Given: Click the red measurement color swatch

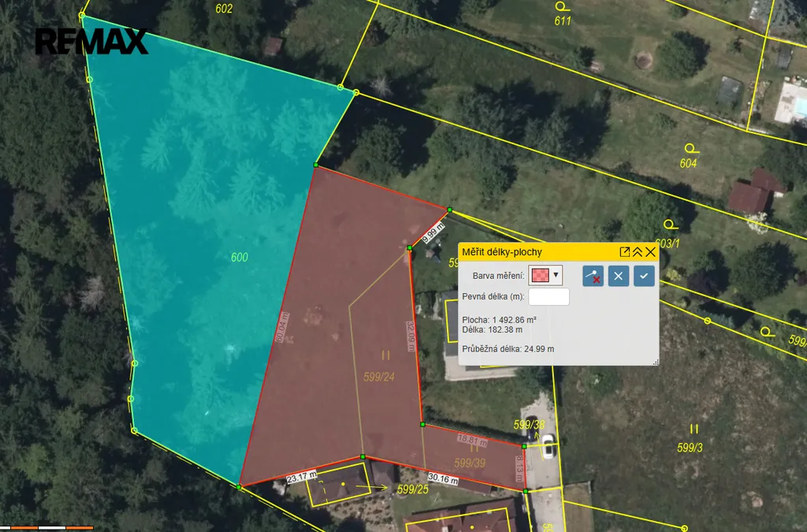Looking at the screenshot, I should [x=541, y=275].
